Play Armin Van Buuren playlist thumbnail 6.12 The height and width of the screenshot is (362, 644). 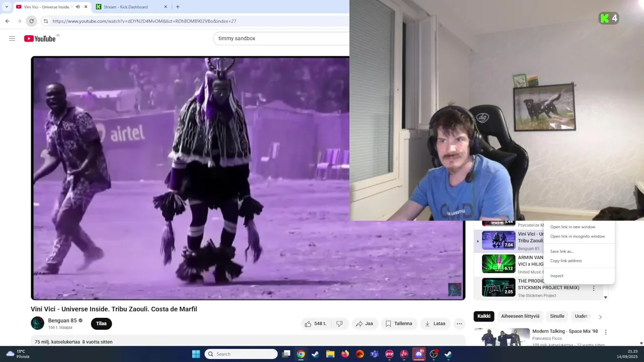499,264
